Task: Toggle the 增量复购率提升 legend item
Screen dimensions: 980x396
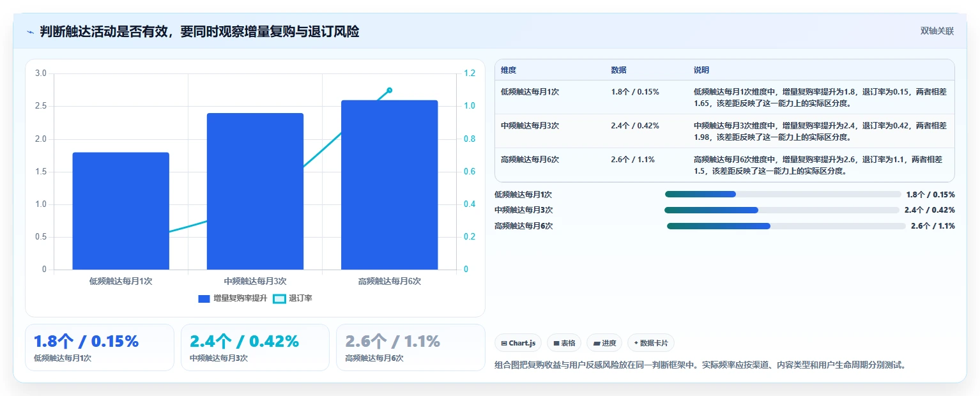Action: (233, 298)
